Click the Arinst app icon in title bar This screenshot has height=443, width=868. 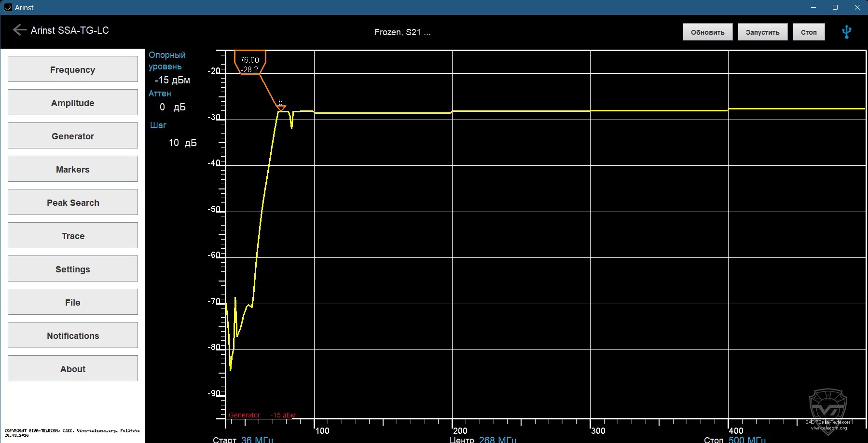pos(8,7)
